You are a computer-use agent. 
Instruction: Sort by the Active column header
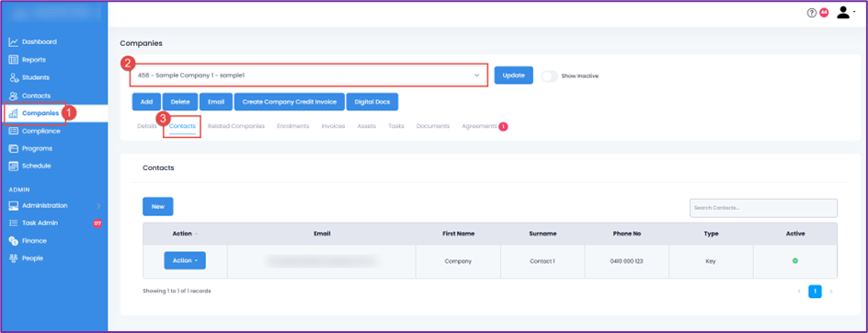[x=795, y=234]
